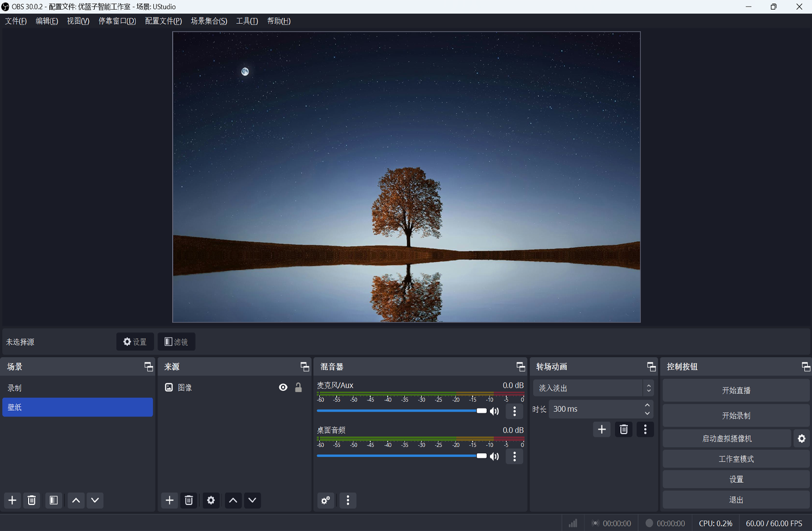Open virtual camera settings gear icon

pos(802,438)
